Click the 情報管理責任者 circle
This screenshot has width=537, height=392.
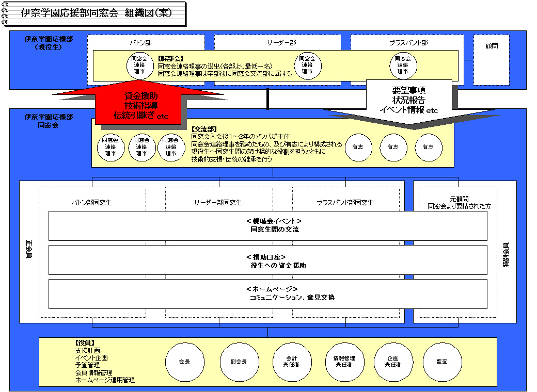[344, 362]
